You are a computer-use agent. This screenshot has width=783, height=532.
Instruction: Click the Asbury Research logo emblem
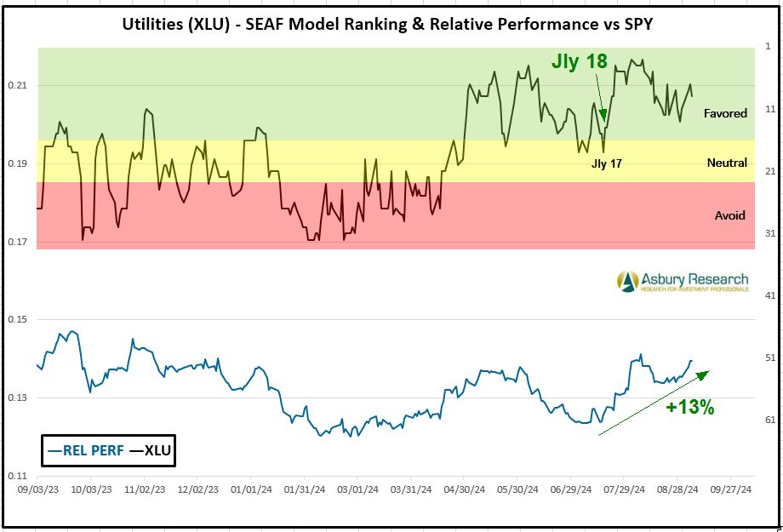point(627,282)
